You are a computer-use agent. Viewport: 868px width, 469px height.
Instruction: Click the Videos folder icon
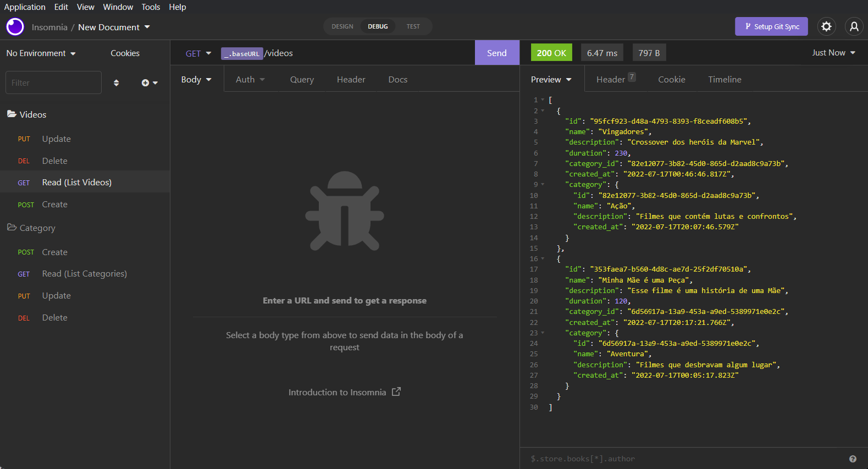(x=12, y=114)
